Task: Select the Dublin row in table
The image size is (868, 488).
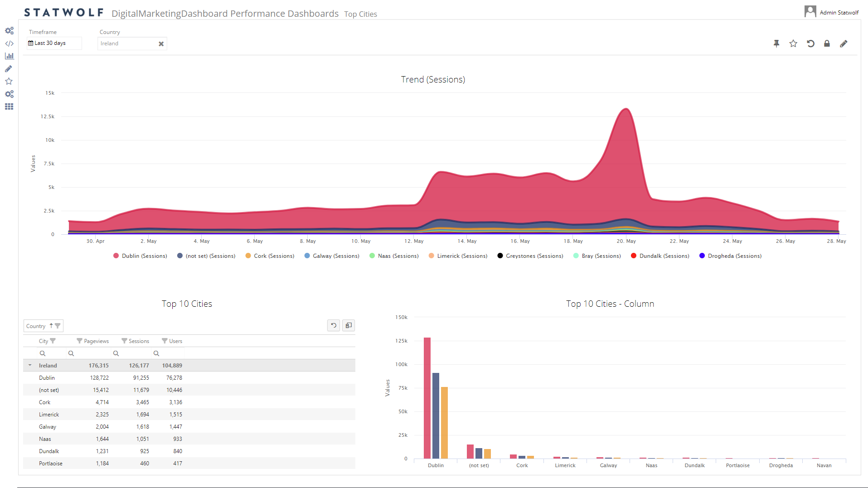Action: point(189,378)
